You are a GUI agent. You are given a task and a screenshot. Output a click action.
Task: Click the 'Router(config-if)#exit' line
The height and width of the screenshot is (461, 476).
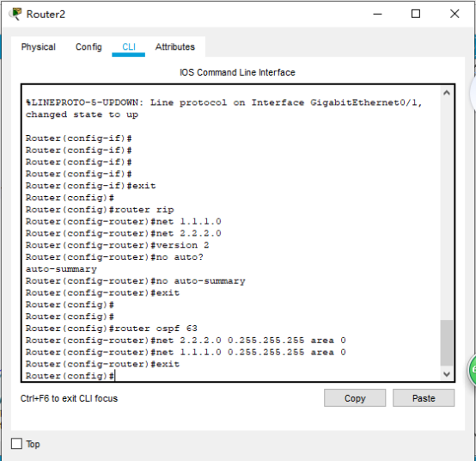tap(90, 186)
